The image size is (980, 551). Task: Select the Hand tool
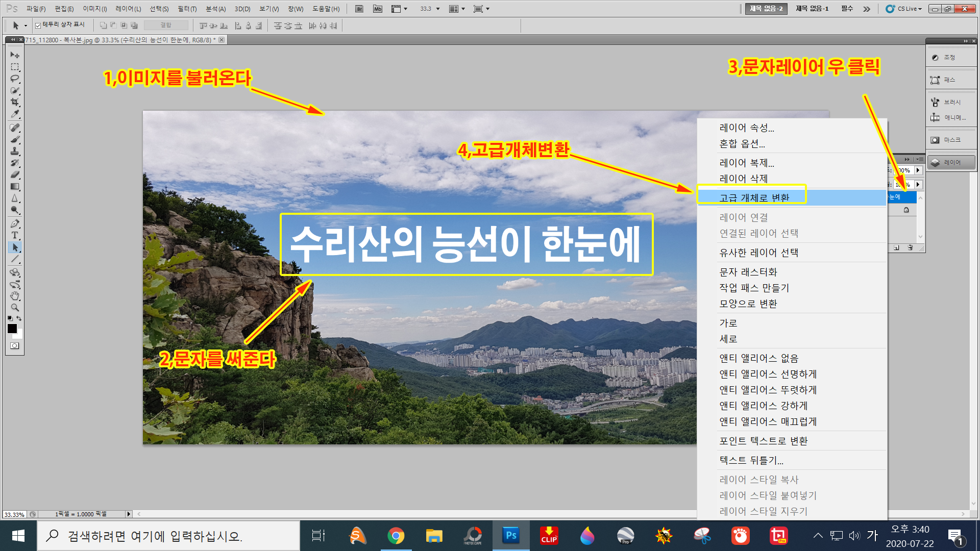[x=15, y=296]
